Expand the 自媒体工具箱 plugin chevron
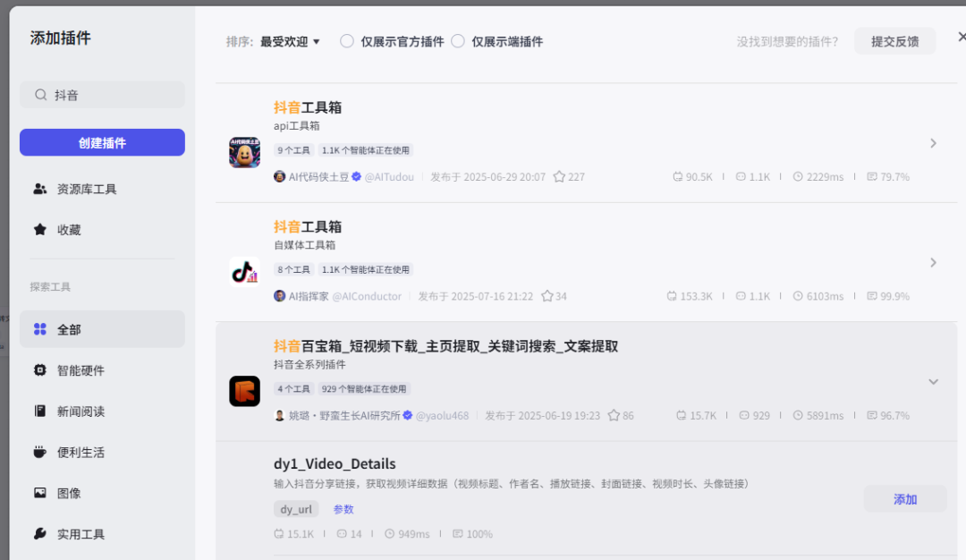This screenshot has width=966, height=560. click(x=933, y=263)
